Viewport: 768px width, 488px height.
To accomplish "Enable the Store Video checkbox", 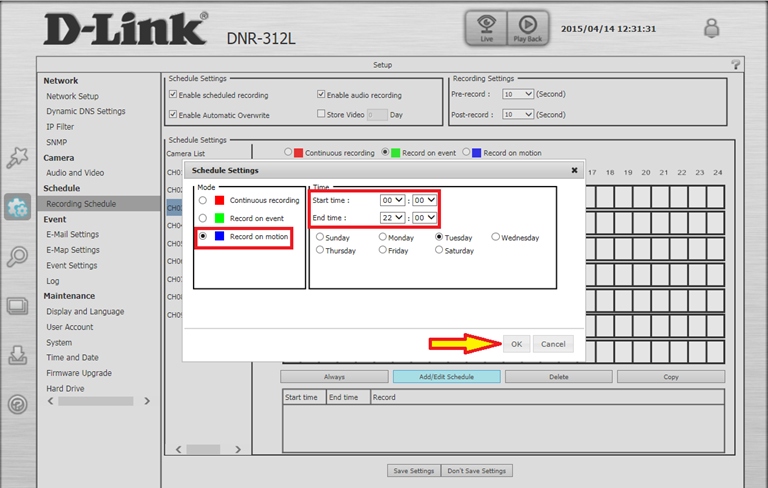I will tap(322, 114).
